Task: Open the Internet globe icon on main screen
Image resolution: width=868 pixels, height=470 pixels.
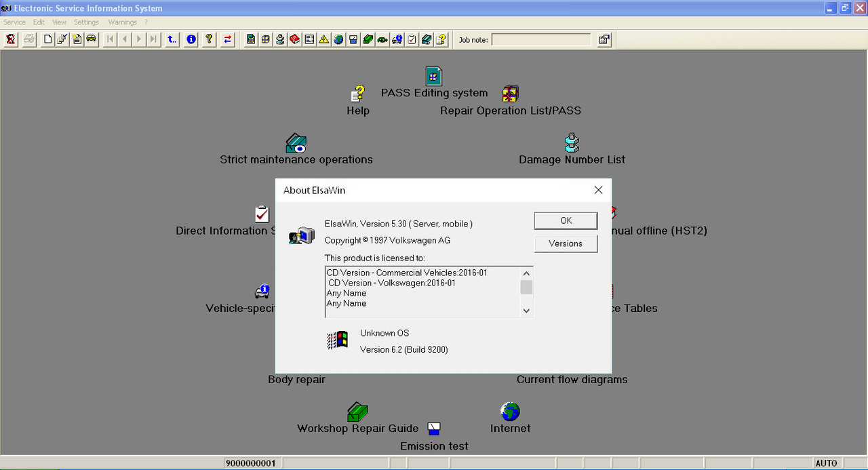Action: 510,411
